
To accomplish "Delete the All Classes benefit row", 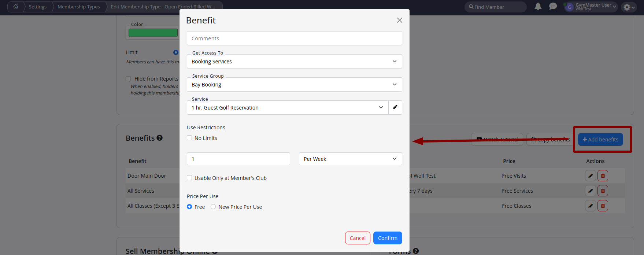I will [x=603, y=206].
